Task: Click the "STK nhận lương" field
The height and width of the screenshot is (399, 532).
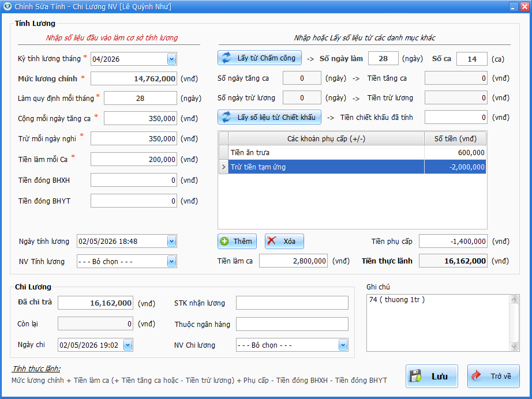Action: click(292, 303)
